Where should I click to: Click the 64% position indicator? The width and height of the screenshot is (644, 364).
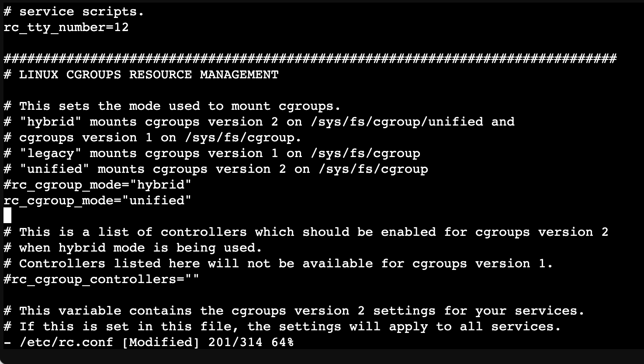pos(282,342)
